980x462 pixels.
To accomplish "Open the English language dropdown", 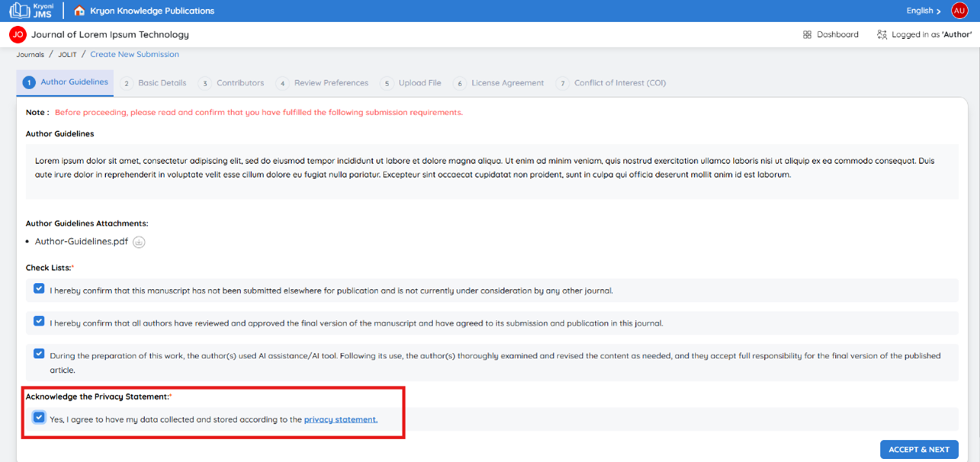I will click(924, 11).
